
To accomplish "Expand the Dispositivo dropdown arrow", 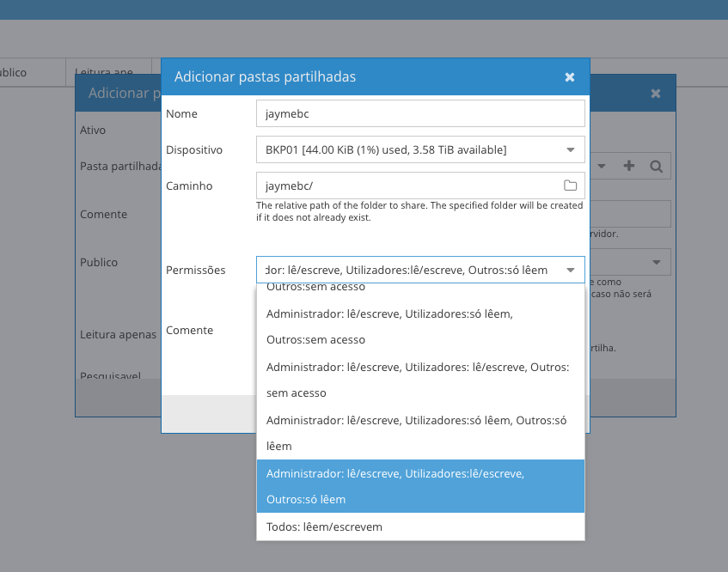I will click(570, 150).
